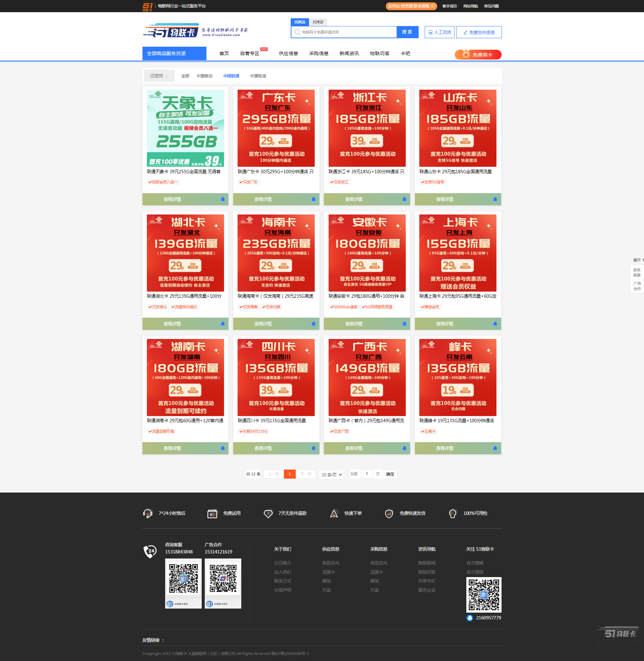Filter carrier by 中国联通
Screen dimensions: 644x661
coord(231,76)
